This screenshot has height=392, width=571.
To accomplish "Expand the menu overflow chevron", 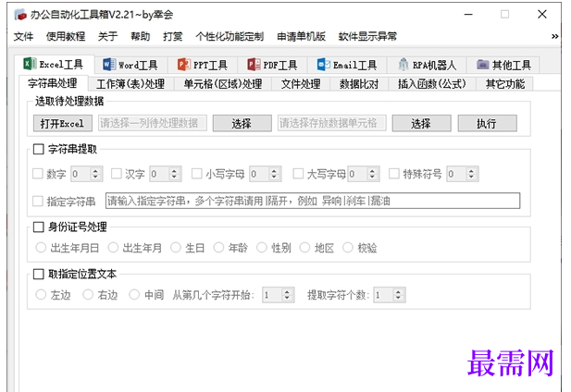I will coord(554,36).
